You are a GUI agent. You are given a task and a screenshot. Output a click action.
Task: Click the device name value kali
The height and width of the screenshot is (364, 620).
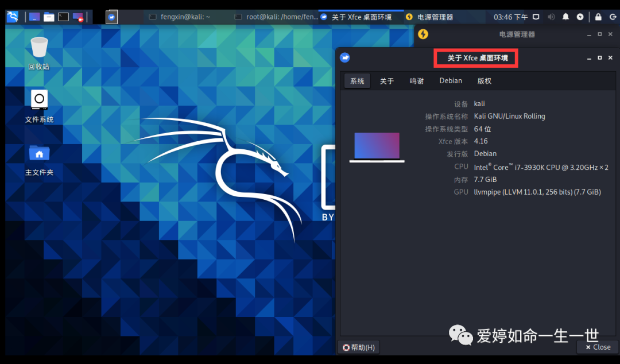click(x=479, y=104)
